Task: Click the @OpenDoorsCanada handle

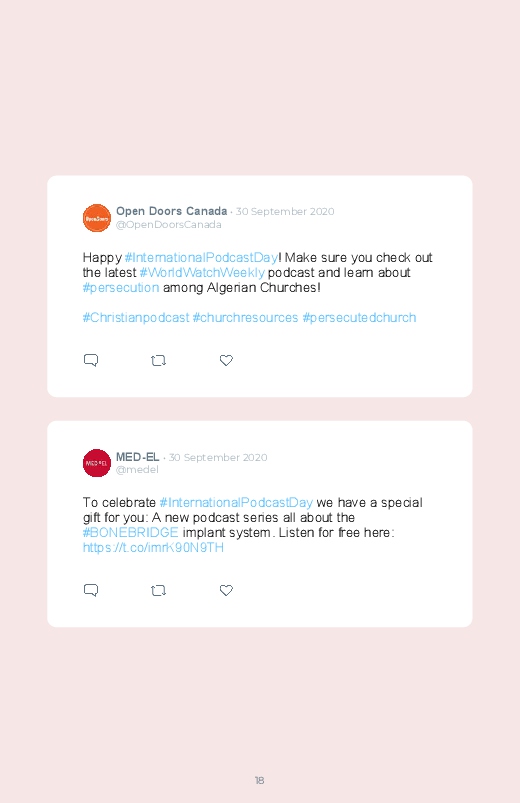Action: click(169, 225)
